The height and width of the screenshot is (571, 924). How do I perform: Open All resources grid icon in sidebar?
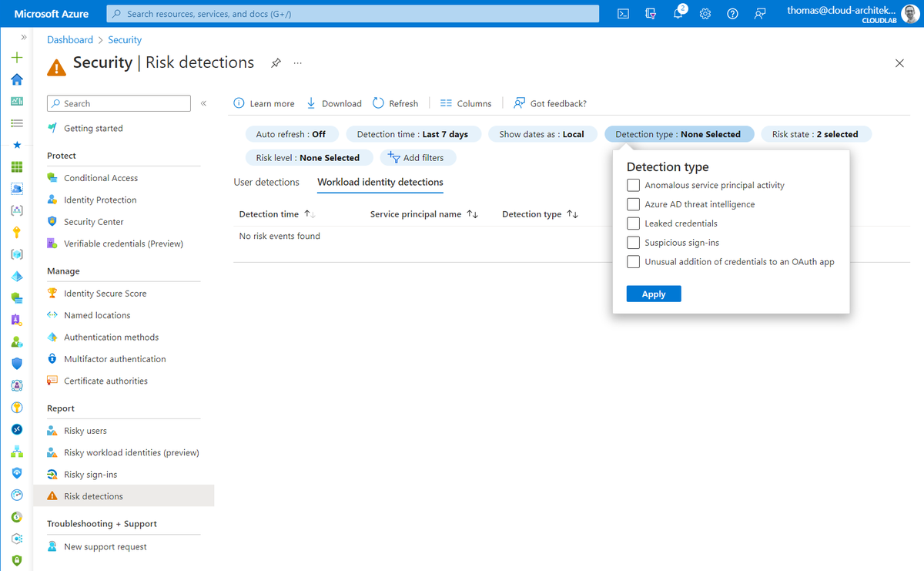(x=17, y=166)
